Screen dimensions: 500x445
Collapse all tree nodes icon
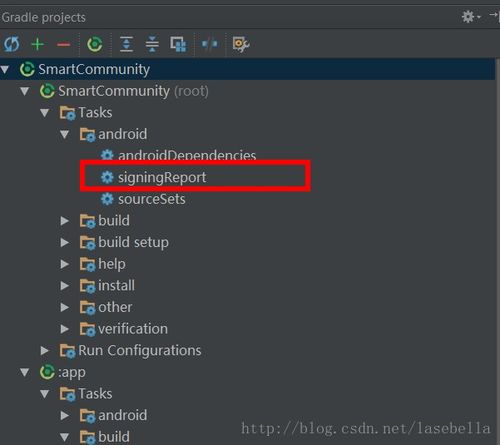152,44
